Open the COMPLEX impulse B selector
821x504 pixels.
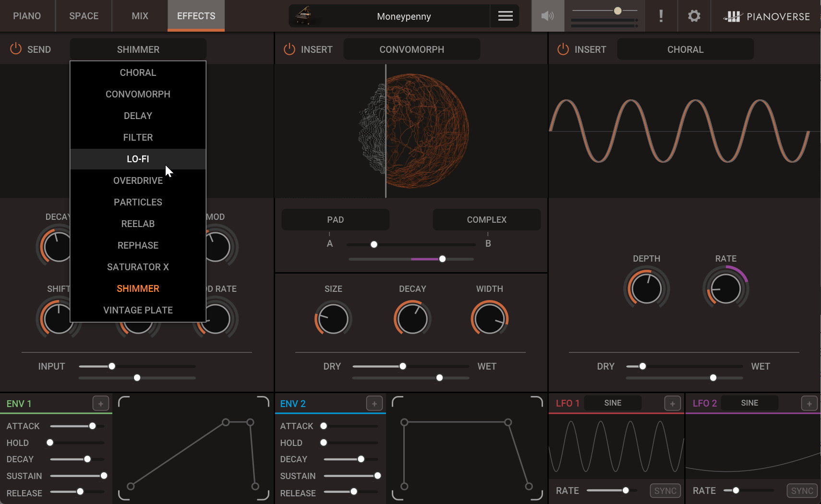click(x=487, y=219)
